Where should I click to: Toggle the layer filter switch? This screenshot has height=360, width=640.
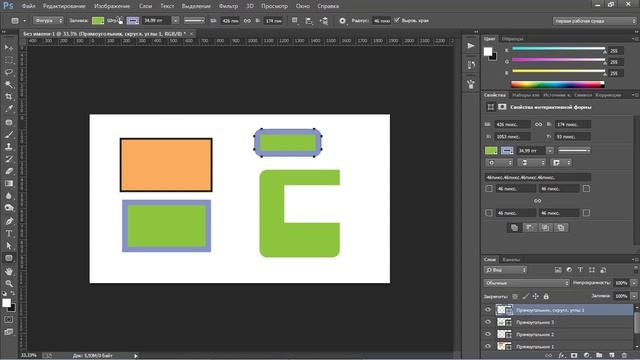click(636, 270)
